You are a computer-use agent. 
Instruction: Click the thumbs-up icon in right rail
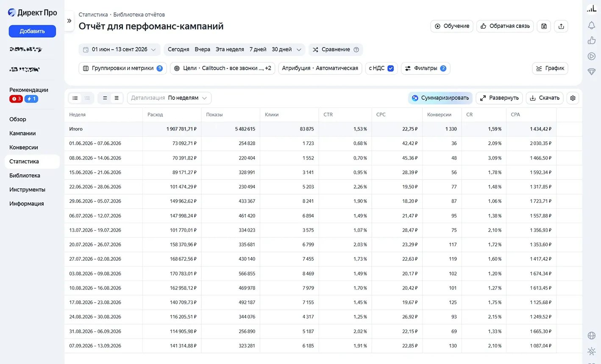pyautogui.click(x=592, y=41)
